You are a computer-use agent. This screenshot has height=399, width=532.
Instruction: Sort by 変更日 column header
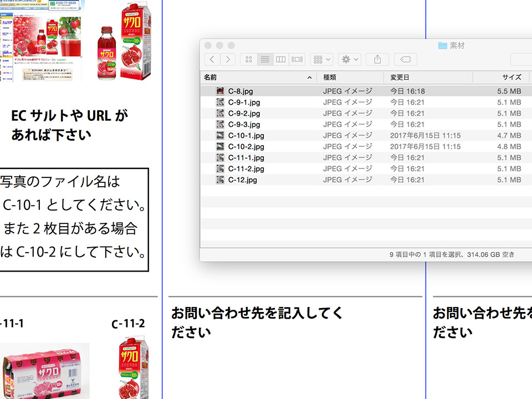click(x=428, y=78)
